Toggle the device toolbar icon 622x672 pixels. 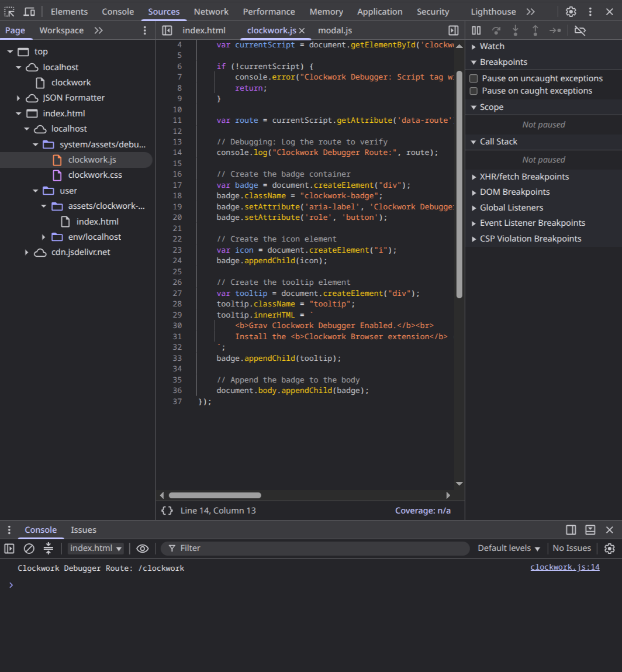click(29, 12)
